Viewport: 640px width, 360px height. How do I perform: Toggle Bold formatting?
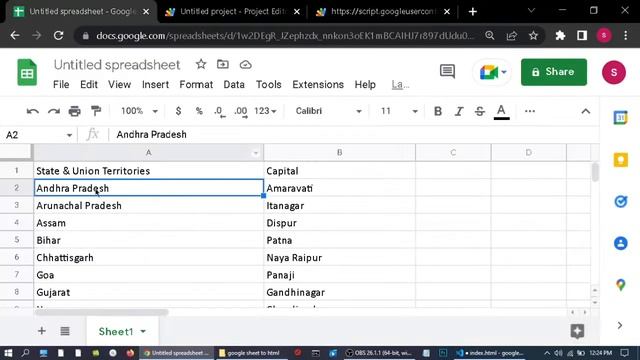coord(438,111)
